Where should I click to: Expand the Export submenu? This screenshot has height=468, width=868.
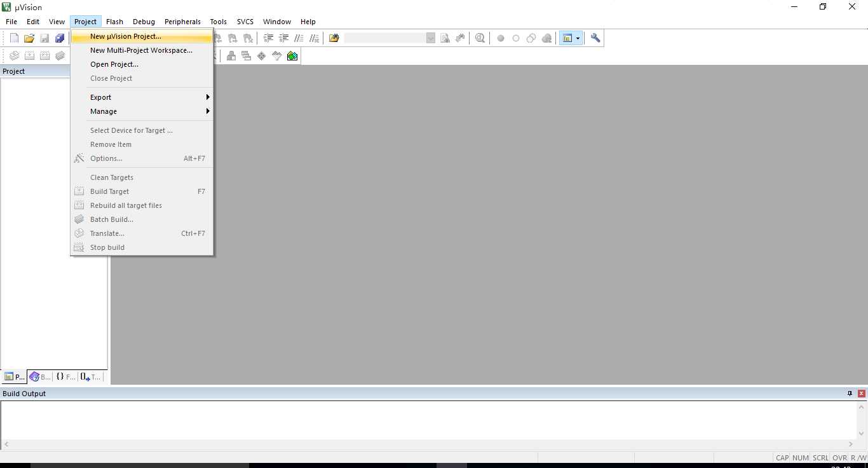pyautogui.click(x=142, y=97)
